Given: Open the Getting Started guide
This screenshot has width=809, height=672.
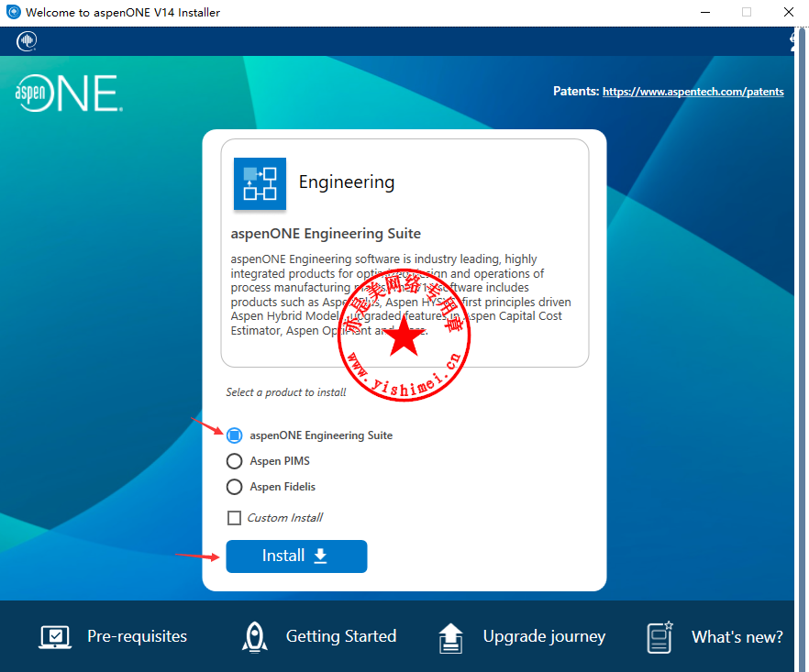Looking at the screenshot, I should [x=341, y=636].
